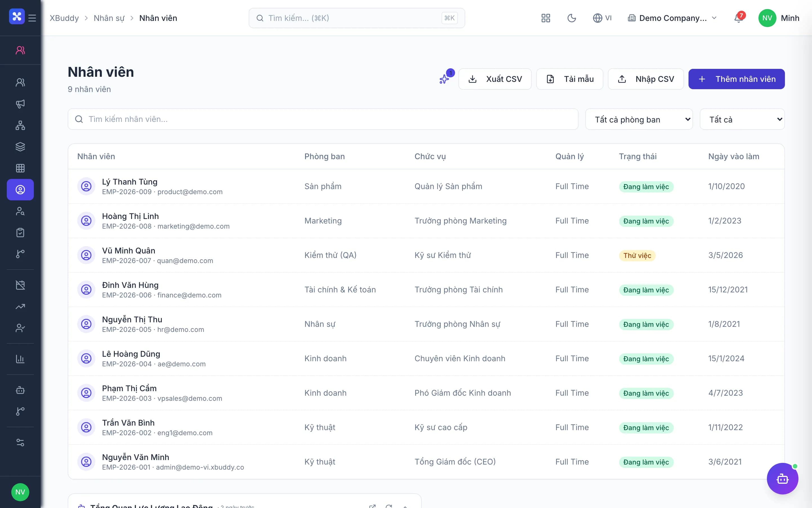Screen dimensions: 812x508
Task: Open the clipboard checklist sidebar icon
Action: click(x=20, y=233)
